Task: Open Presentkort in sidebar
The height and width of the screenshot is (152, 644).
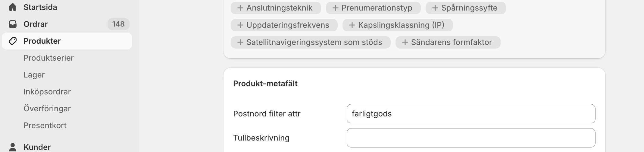Action: [x=45, y=125]
